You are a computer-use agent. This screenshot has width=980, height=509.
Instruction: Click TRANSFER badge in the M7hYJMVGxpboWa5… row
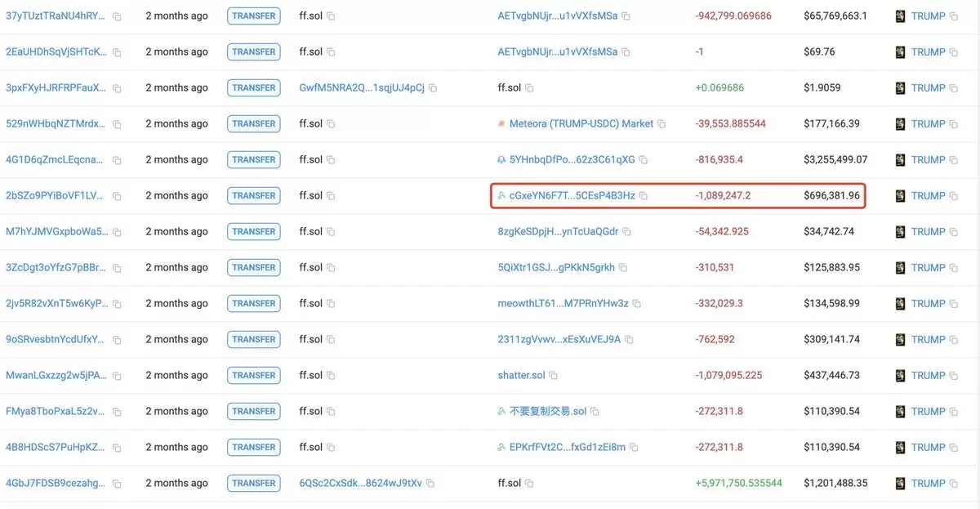coord(253,232)
